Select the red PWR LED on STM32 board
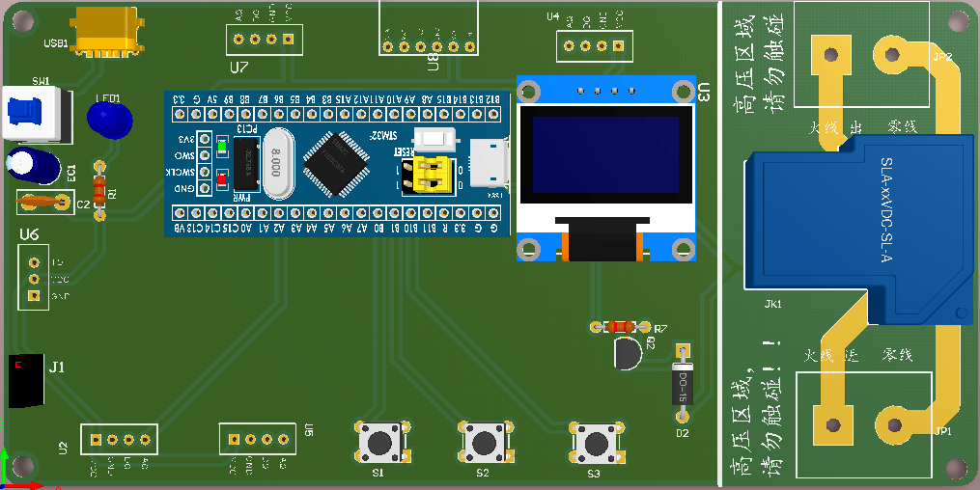Image resolution: width=980 pixels, height=490 pixels. click(x=221, y=179)
